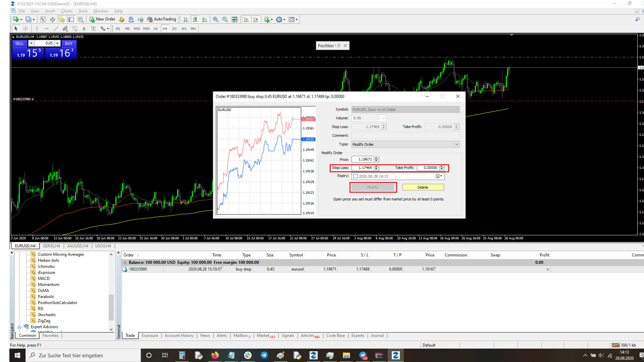The image size is (644, 362).
Task: Click the zoom out chart icon
Action: (x=225, y=19)
